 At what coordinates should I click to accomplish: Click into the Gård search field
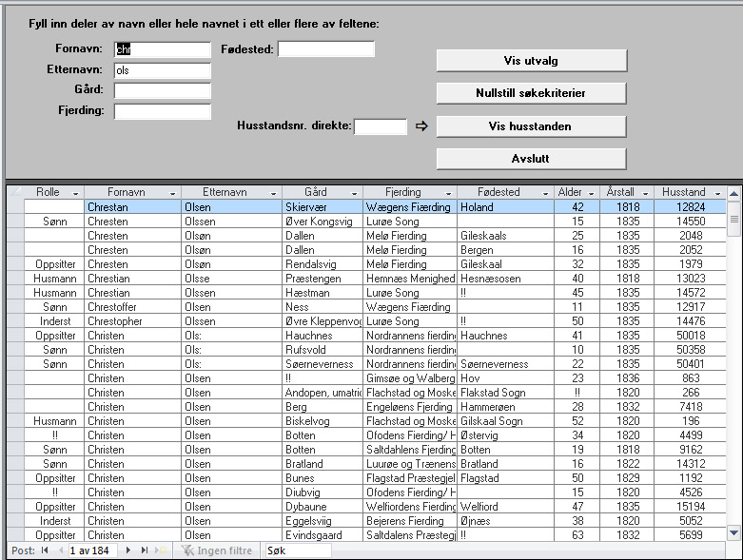[162, 91]
